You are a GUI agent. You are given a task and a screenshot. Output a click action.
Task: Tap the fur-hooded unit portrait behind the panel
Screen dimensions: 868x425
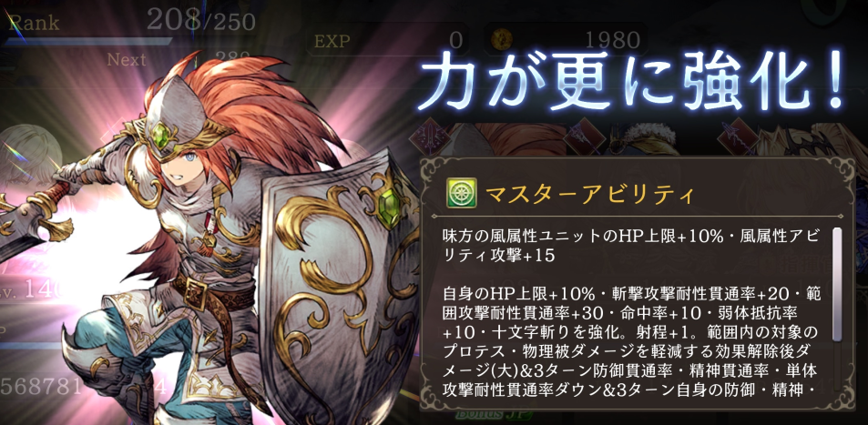pos(642,138)
